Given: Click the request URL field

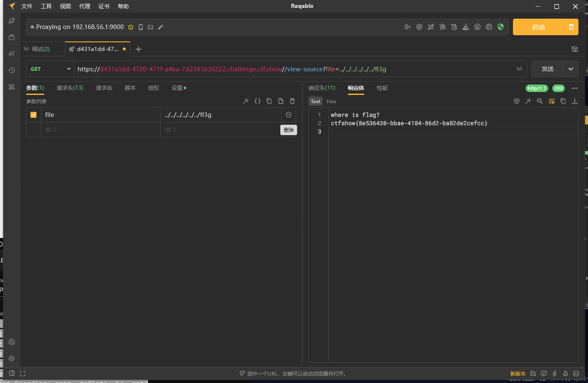Looking at the screenshot, I should [x=294, y=69].
